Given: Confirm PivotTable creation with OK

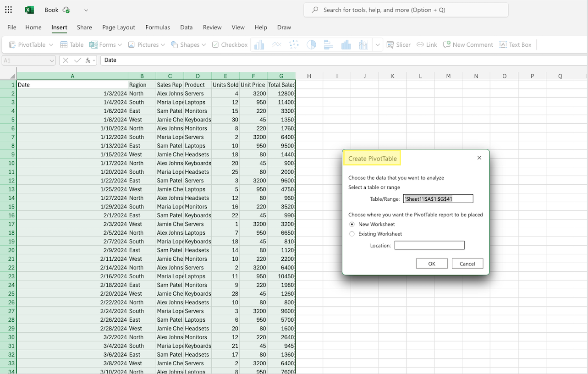Looking at the screenshot, I should pyautogui.click(x=431, y=263).
